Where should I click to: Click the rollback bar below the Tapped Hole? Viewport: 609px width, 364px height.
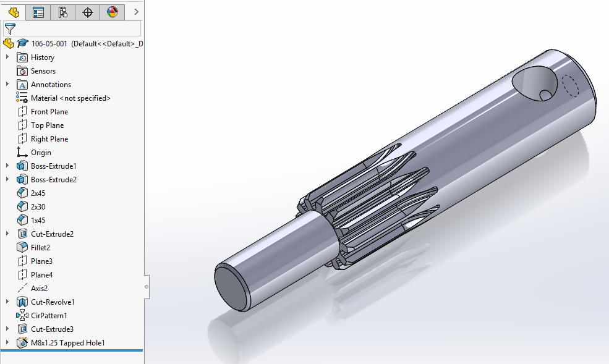pos(71,350)
